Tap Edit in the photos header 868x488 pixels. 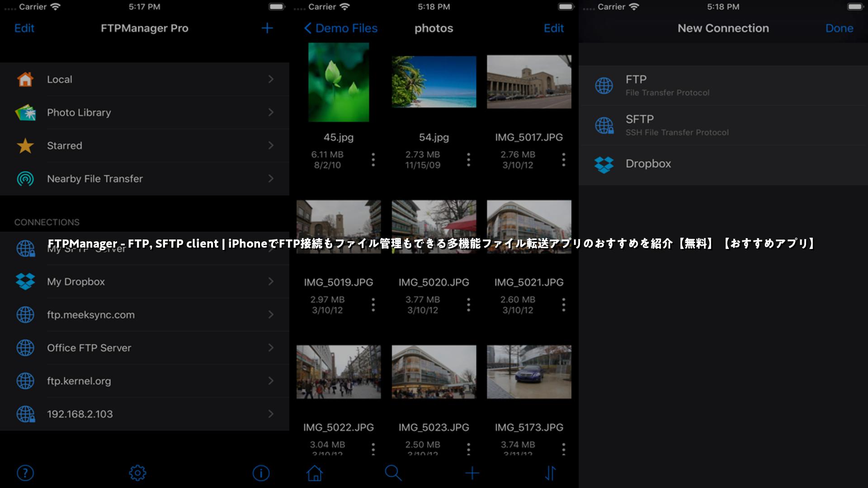point(554,28)
